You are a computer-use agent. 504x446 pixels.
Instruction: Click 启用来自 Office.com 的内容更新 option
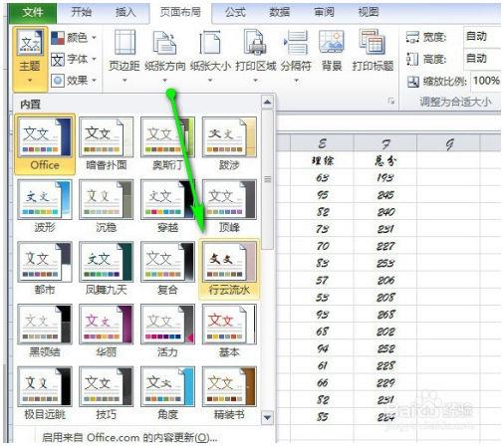click(129, 437)
